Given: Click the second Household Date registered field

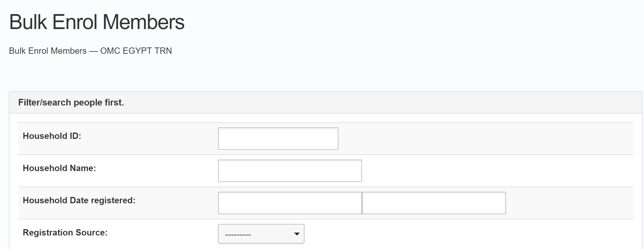Looking at the screenshot, I should point(434,203).
